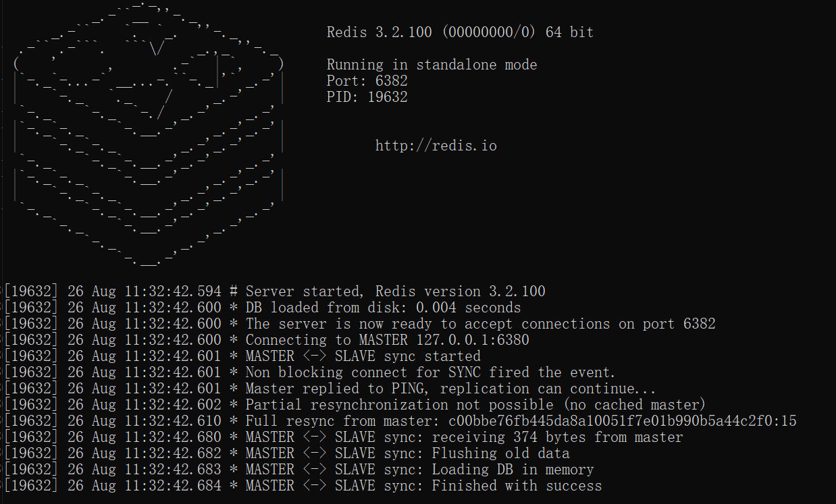Click the http://redis.io link
836x504 pixels.
tap(436, 146)
